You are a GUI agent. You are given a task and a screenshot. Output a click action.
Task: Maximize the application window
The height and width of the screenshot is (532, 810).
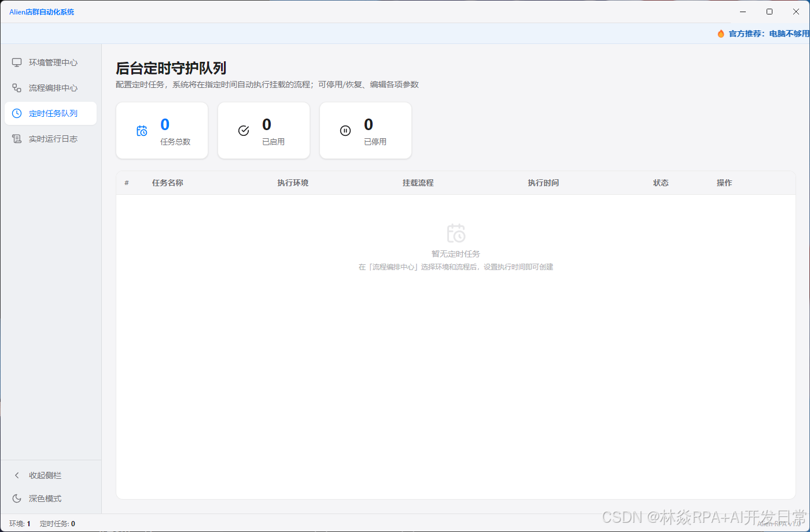(x=770, y=12)
